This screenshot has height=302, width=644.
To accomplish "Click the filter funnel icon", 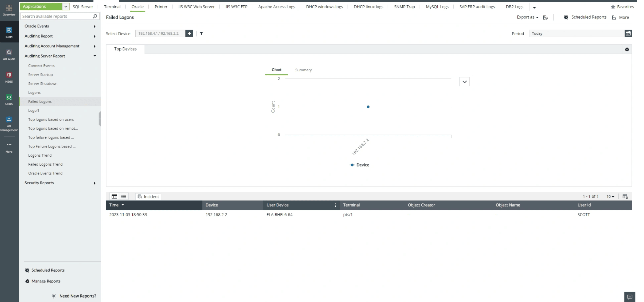I will tap(201, 34).
